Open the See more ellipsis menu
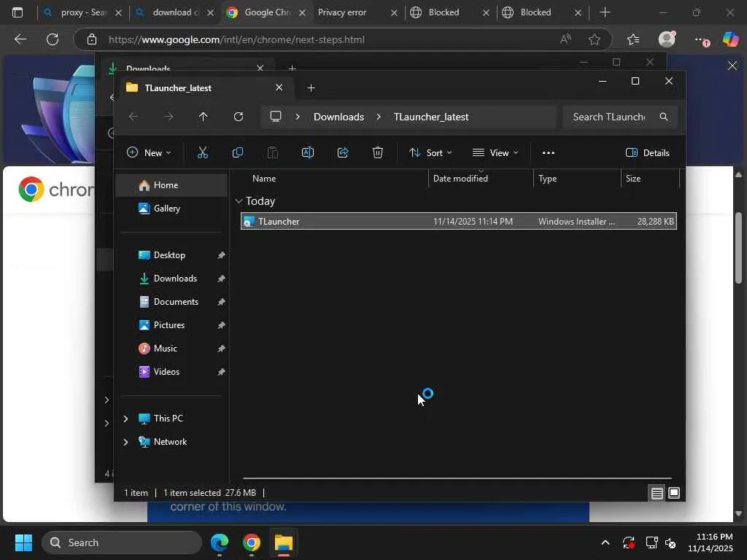This screenshot has height=560, width=747. 549,152
